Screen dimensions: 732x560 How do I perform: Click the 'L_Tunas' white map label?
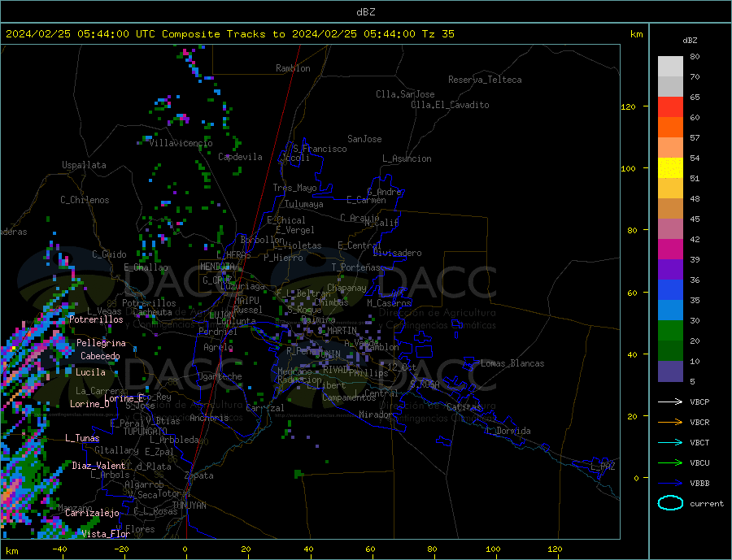[82, 438]
